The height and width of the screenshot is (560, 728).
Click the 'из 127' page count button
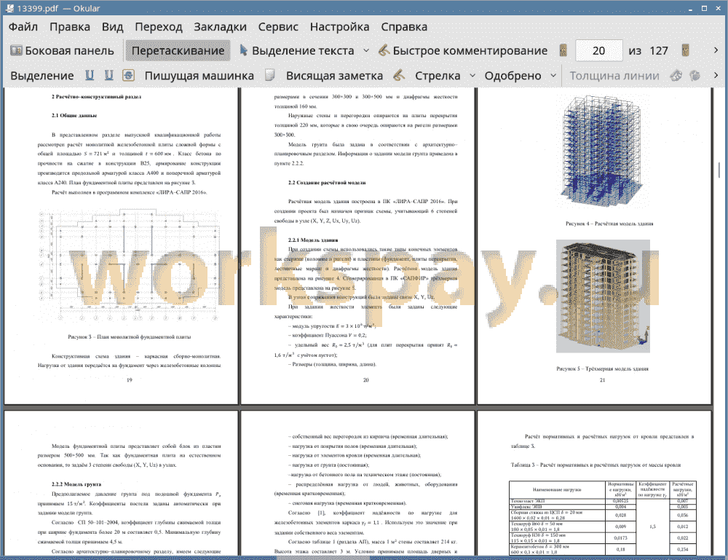[x=648, y=51]
